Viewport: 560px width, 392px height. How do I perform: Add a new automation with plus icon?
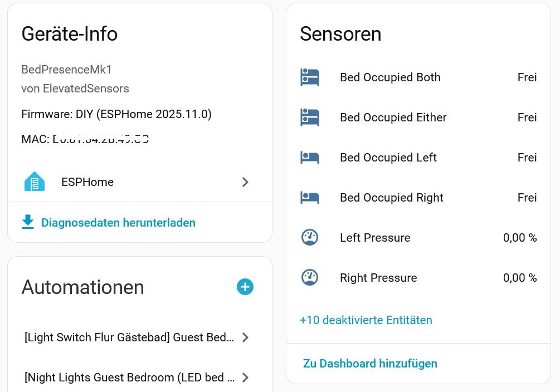245,287
